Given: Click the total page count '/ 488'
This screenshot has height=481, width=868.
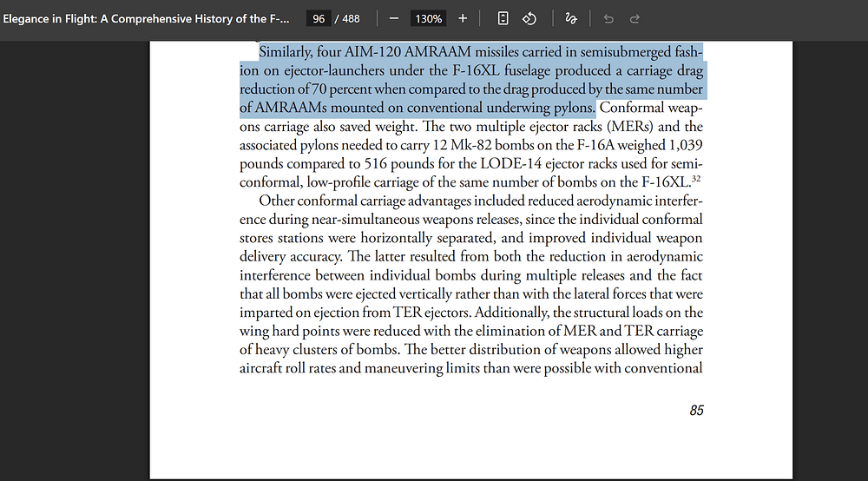Looking at the screenshot, I should click(x=347, y=19).
